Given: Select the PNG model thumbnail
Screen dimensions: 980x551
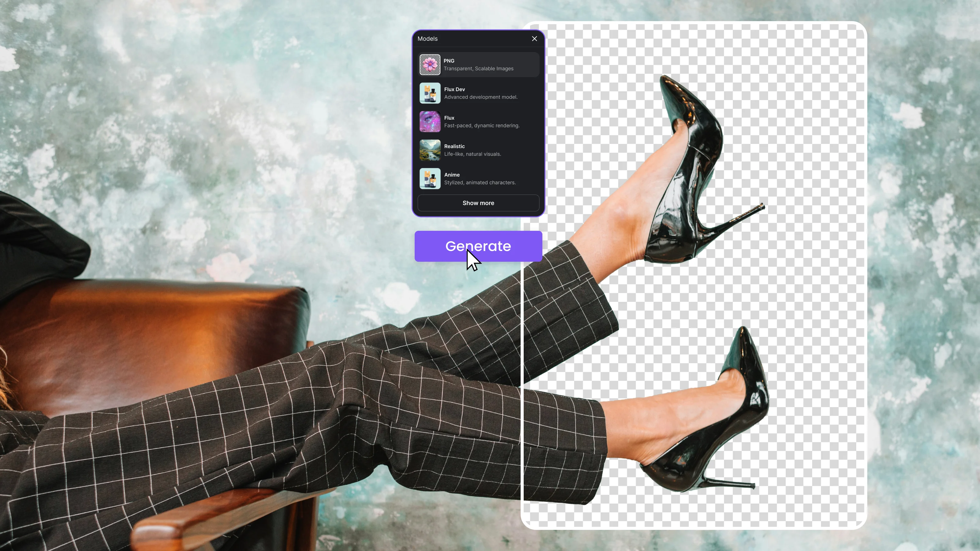Looking at the screenshot, I should [x=430, y=65].
